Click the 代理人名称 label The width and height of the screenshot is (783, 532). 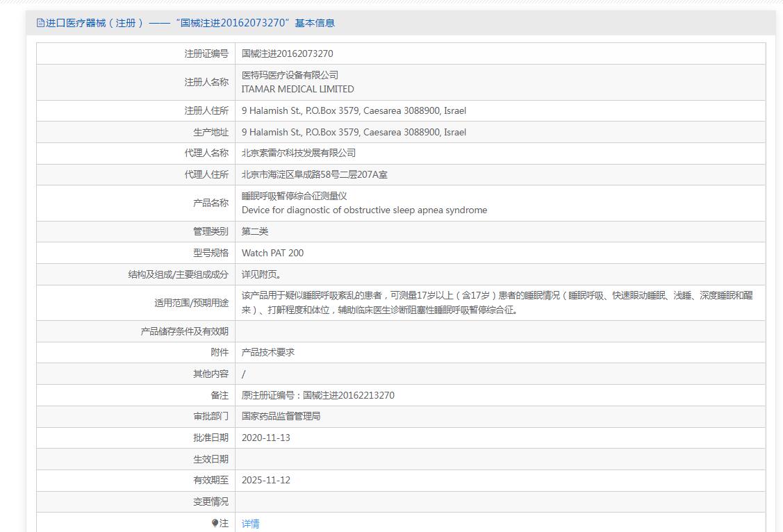pos(206,153)
